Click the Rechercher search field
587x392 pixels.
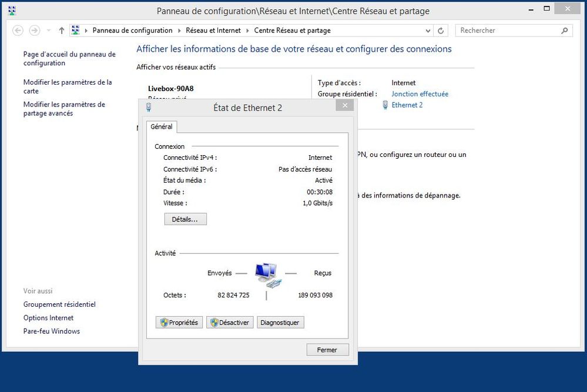508,31
